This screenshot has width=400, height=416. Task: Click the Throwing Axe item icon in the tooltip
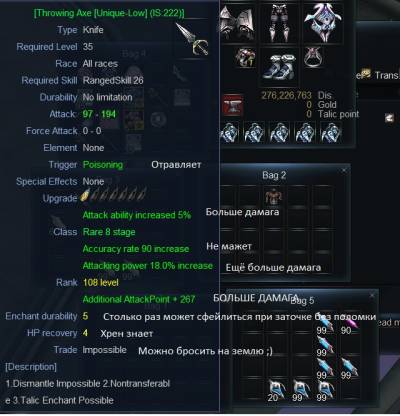pos(192,38)
